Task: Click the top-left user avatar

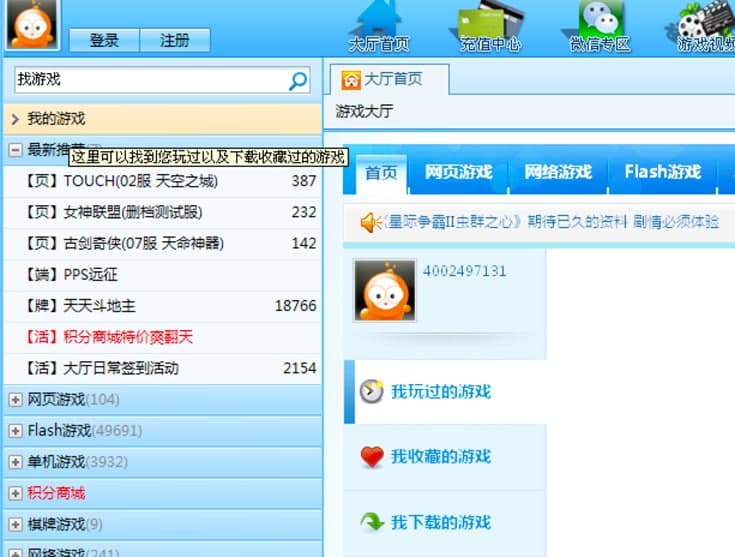Action: point(32,23)
